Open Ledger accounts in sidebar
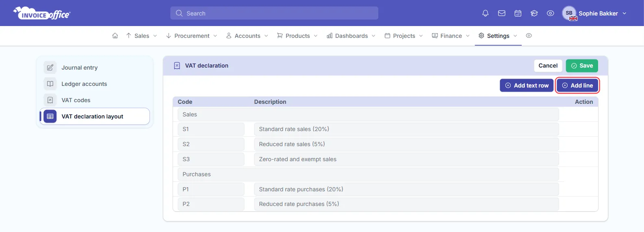This screenshot has height=232, width=644. (95, 84)
